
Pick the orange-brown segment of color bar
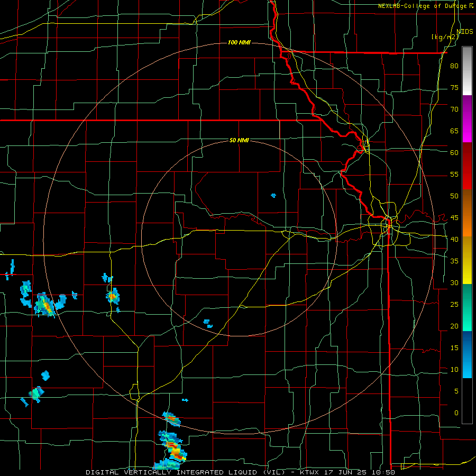click(467, 213)
